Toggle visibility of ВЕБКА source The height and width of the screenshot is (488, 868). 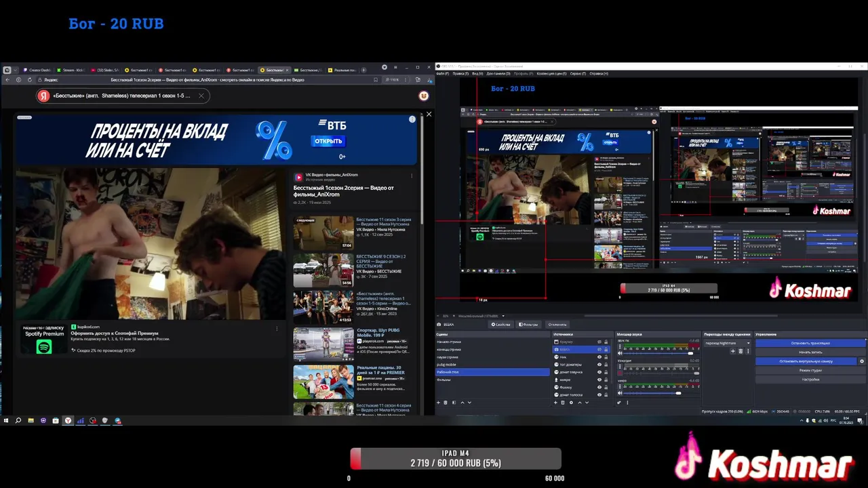click(x=599, y=349)
